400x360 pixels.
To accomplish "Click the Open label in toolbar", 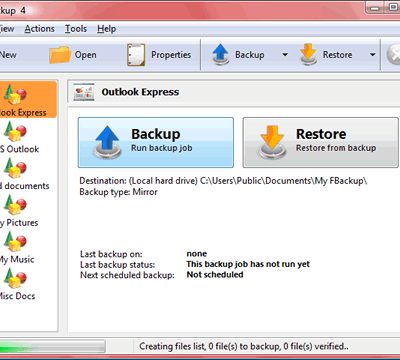I will click(x=86, y=55).
